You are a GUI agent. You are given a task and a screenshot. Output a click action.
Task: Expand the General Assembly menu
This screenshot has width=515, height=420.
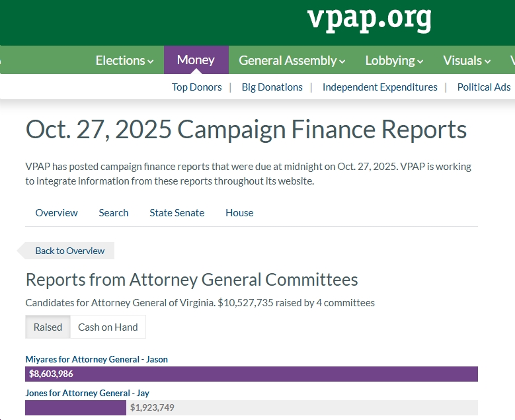292,60
